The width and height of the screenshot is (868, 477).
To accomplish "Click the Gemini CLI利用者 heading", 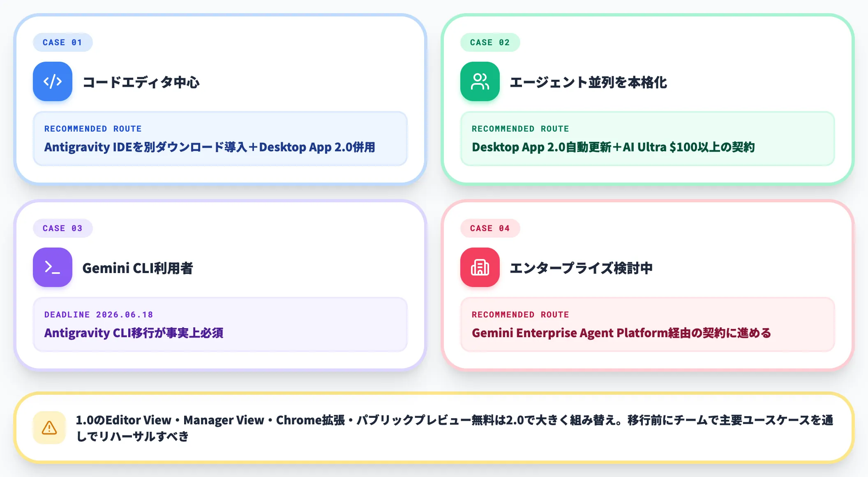I will [x=138, y=268].
